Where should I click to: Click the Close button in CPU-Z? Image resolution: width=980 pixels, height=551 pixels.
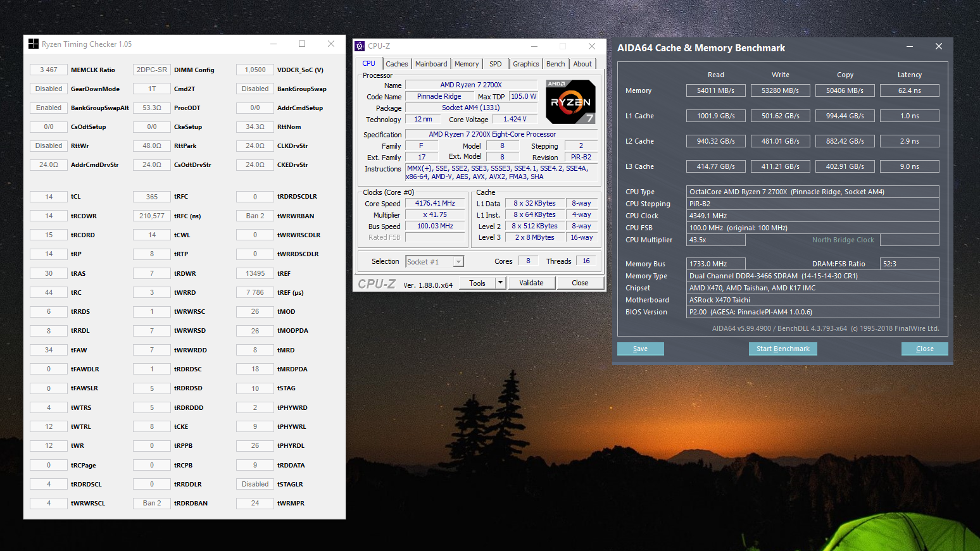580,283
